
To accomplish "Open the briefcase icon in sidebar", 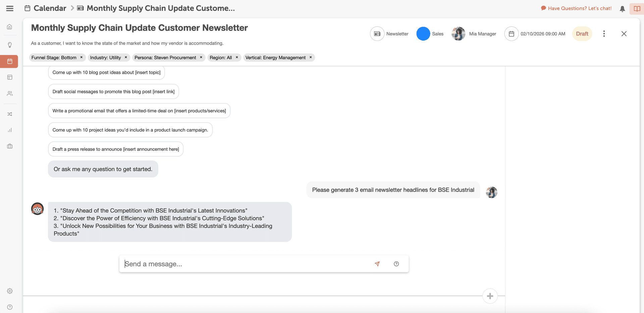I will point(9,146).
